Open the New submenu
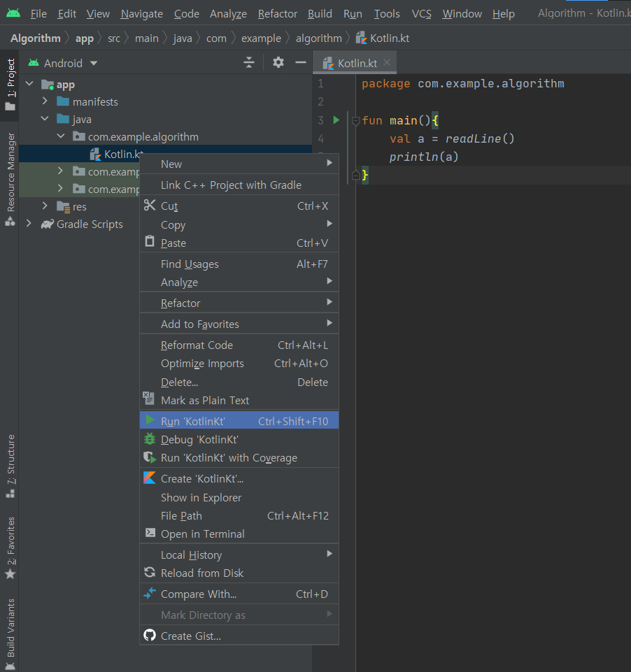This screenshot has width=631, height=672. 239,164
